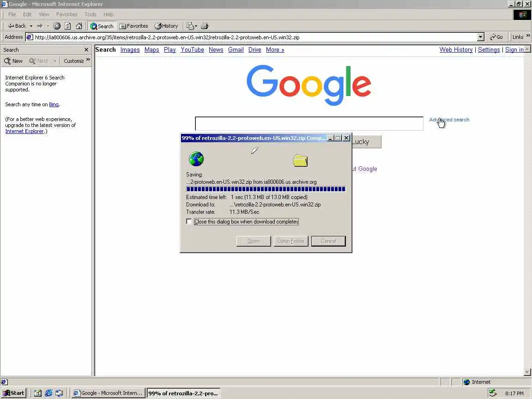
Task: Expand the Search panel toolbar chevron
Action: [88, 60]
